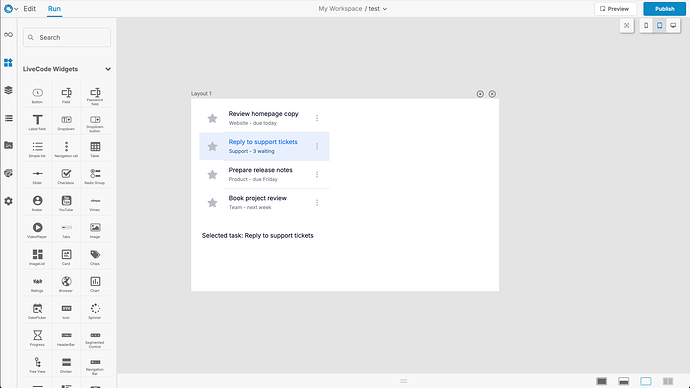The image size is (690, 388).
Task: Switch to desktop monitor device view
Action: point(673,26)
